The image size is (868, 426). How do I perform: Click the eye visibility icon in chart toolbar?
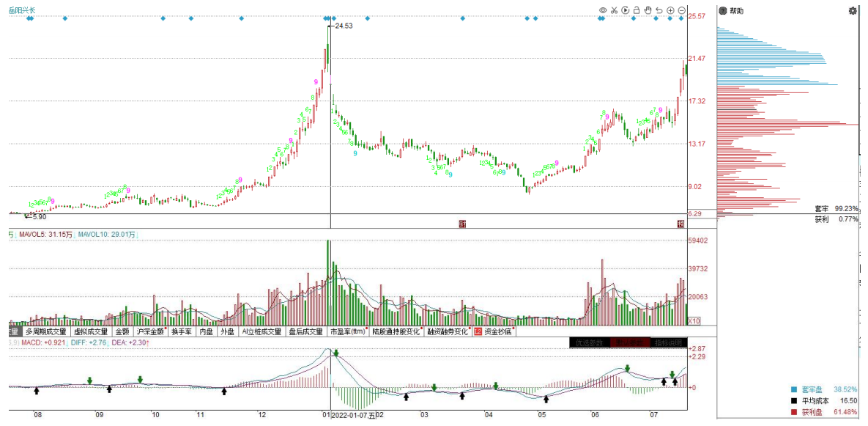(x=603, y=10)
